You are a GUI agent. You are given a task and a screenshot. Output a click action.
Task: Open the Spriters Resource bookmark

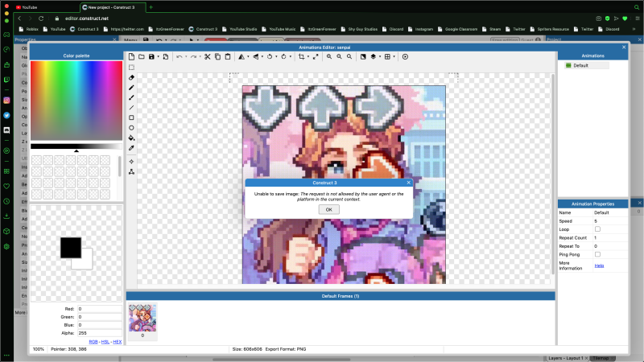coord(550,29)
